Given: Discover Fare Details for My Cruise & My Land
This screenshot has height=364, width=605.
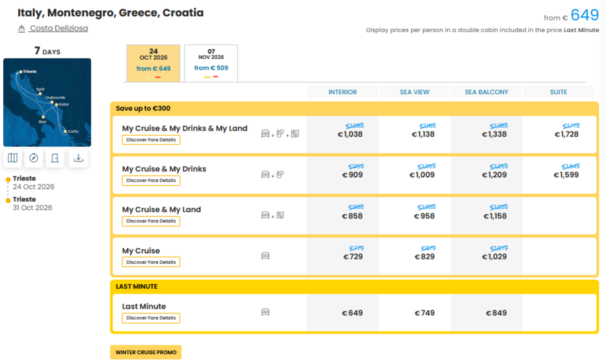Looking at the screenshot, I should [x=151, y=221].
